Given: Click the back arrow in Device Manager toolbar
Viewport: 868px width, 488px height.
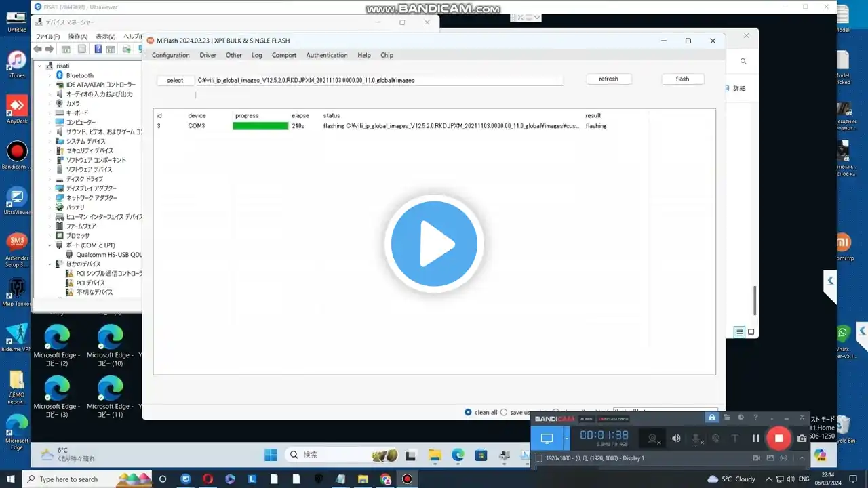Looking at the screenshot, I should click(x=38, y=49).
